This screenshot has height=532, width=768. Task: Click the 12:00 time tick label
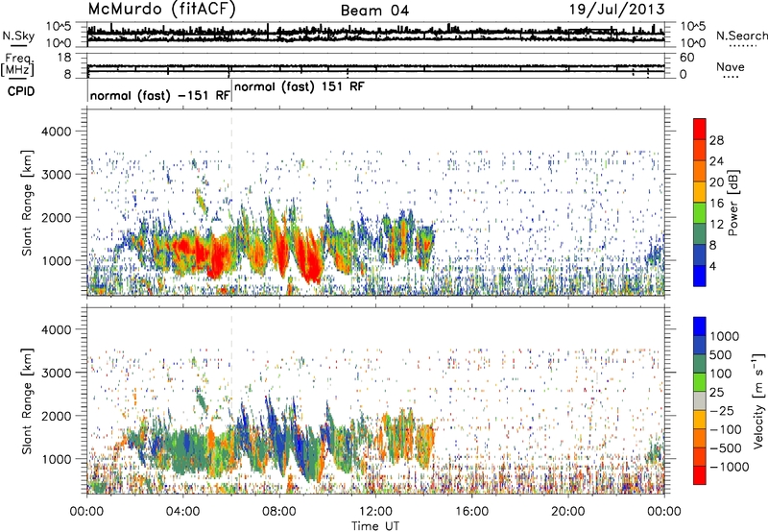375,512
